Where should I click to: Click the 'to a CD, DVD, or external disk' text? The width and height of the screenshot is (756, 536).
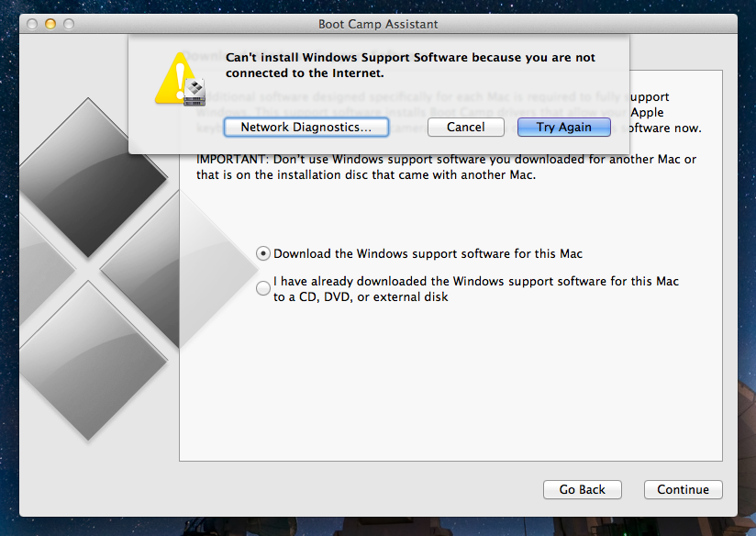(361, 296)
